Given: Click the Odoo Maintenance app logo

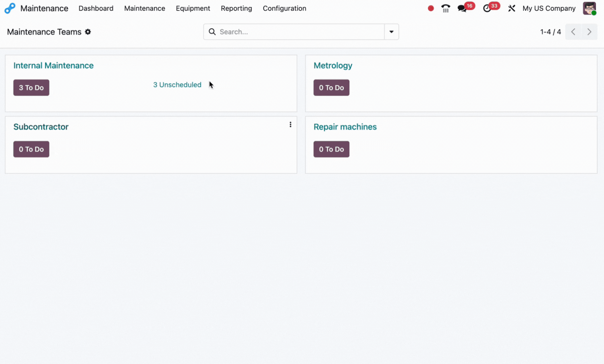Looking at the screenshot, I should tap(10, 8).
